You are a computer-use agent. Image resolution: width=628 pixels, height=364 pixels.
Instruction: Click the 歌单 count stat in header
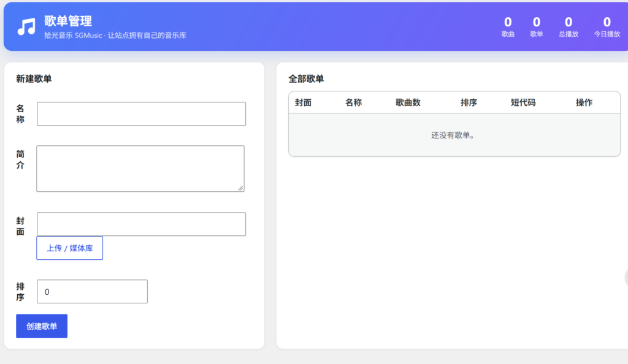tap(537, 27)
